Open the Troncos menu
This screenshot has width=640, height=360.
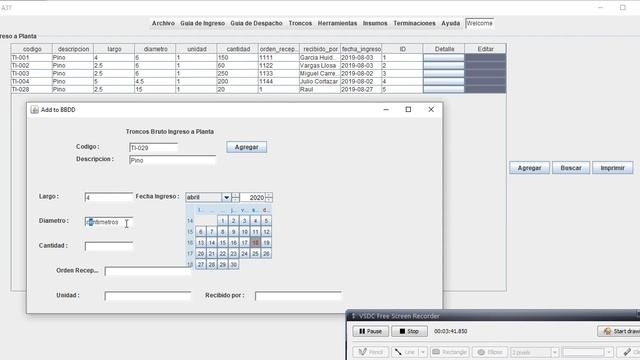click(x=300, y=23)
